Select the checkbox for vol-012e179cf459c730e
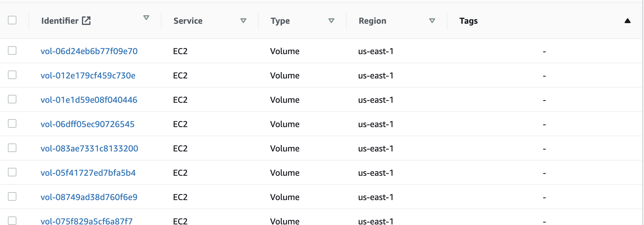Viewport: 644px width, 225px height. (12, 75)
